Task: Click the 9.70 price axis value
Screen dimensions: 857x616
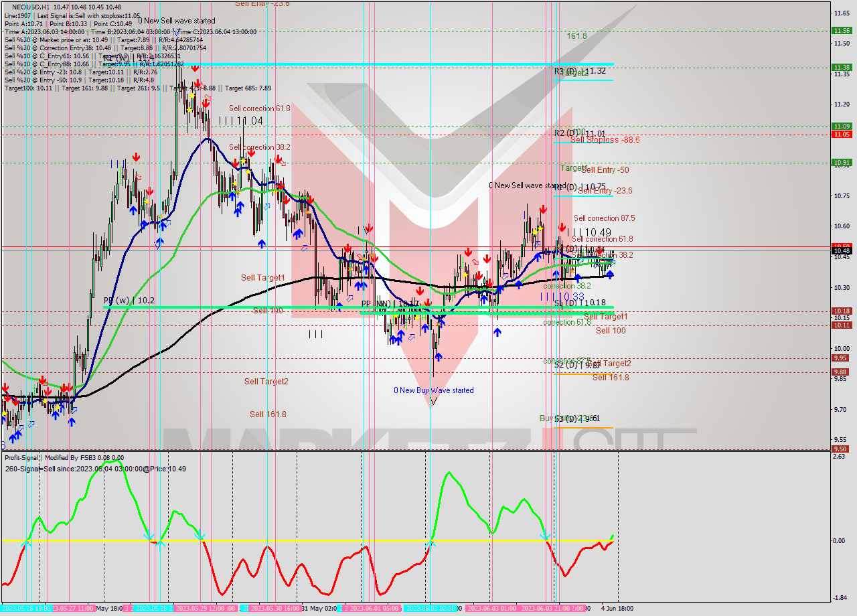Action: click(840, 409)
